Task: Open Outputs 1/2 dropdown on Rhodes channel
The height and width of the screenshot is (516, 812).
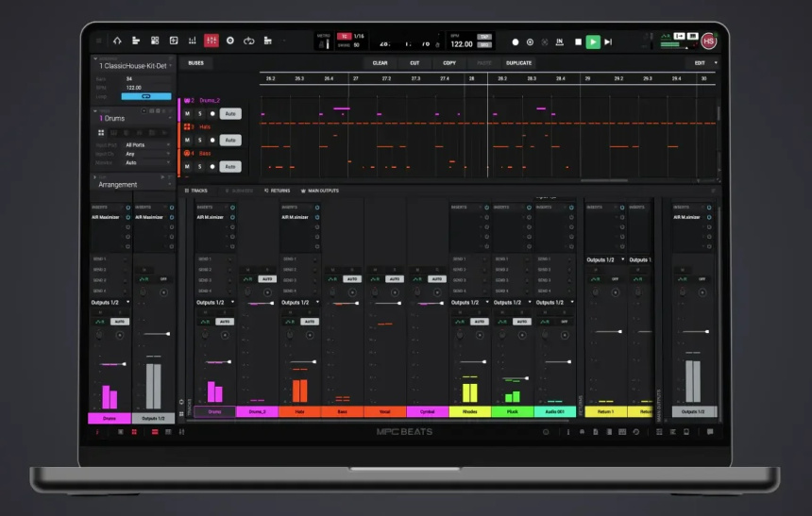Action: [x=469, y=302]
